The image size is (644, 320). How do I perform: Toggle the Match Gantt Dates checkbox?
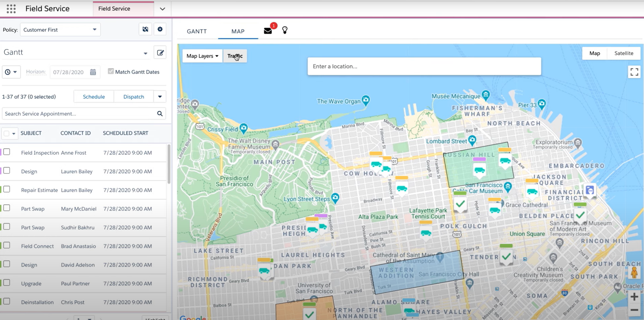111,71
